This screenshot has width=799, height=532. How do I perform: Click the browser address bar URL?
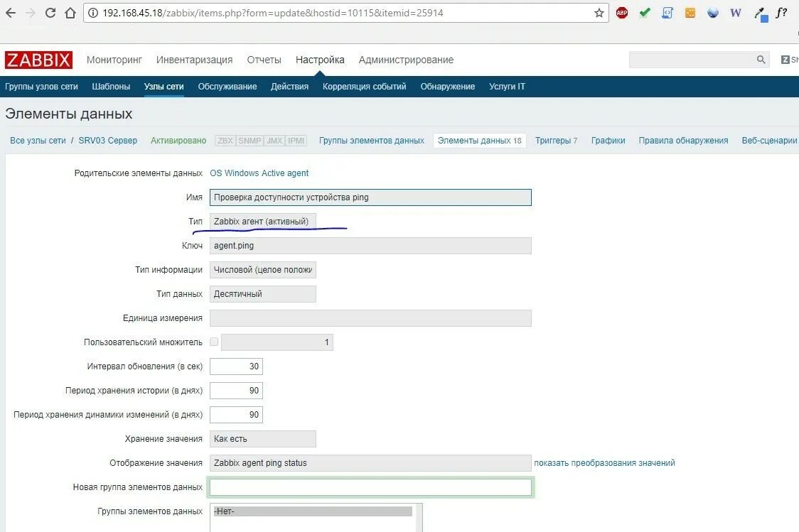[273, 13]
